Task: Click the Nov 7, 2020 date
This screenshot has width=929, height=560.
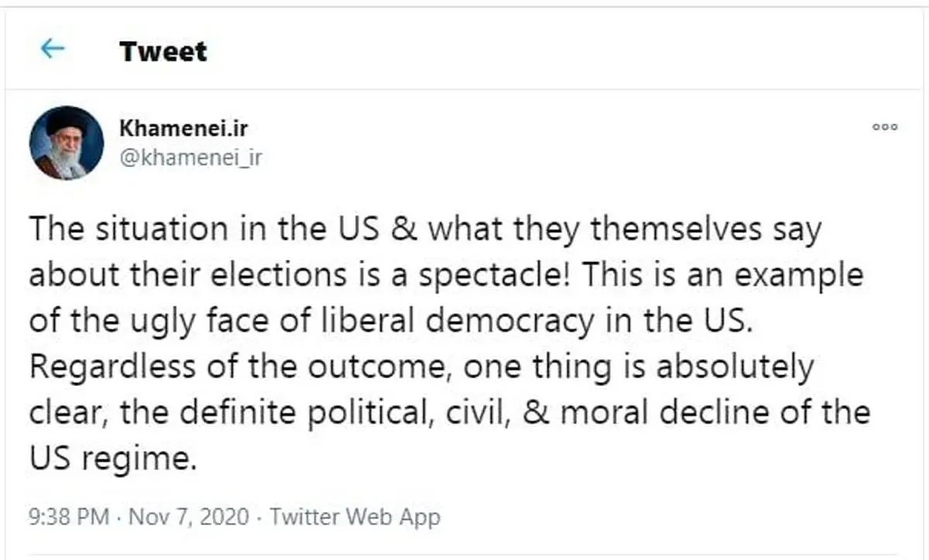Action: (187, 517)
